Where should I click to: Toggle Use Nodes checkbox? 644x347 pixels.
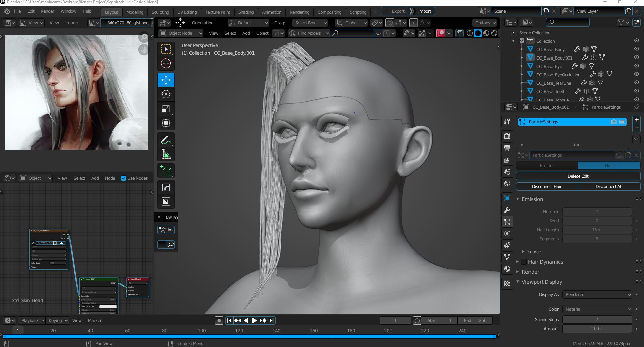(x=123, y=178)
